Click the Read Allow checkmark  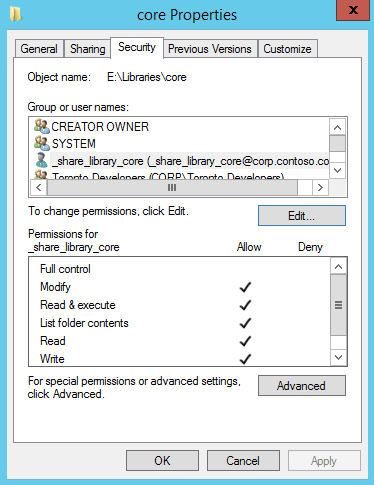pyautogui.click(x=245, y=341)
